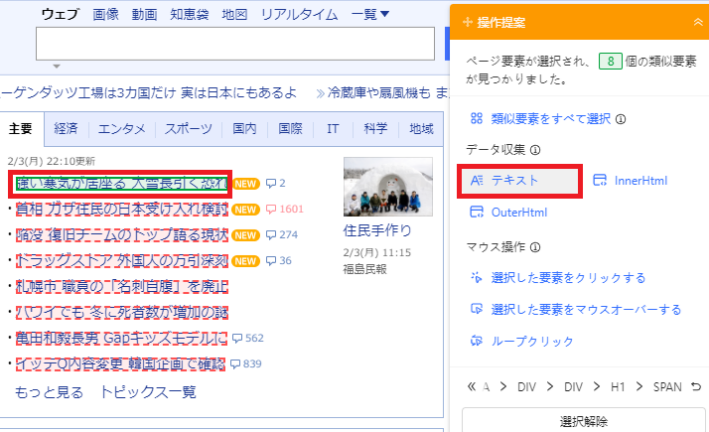Image resolution: width=709 pixels, height=432 pixels.
Task: Open ticker link about ハーゲンダッツ工場
Action: tap(148, 93)
